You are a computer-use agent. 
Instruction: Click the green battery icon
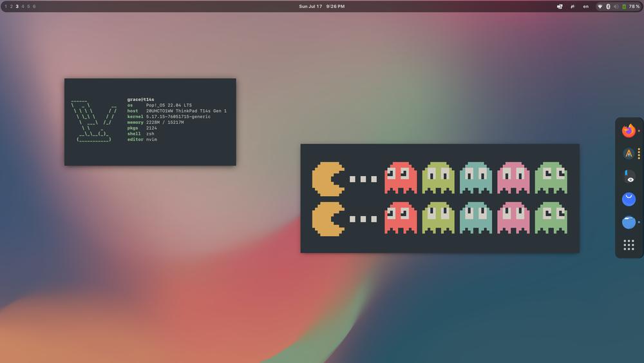pos(624,6)
